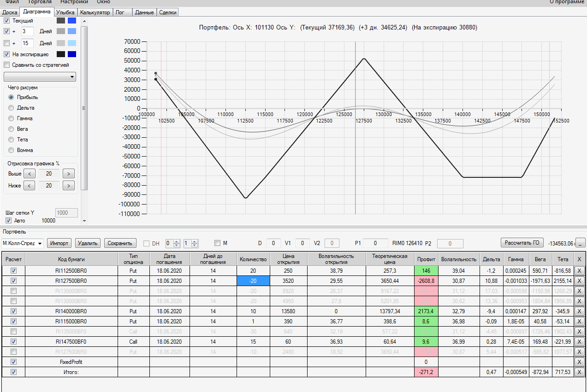Toggle the Авто grid step checkbox

8,221
